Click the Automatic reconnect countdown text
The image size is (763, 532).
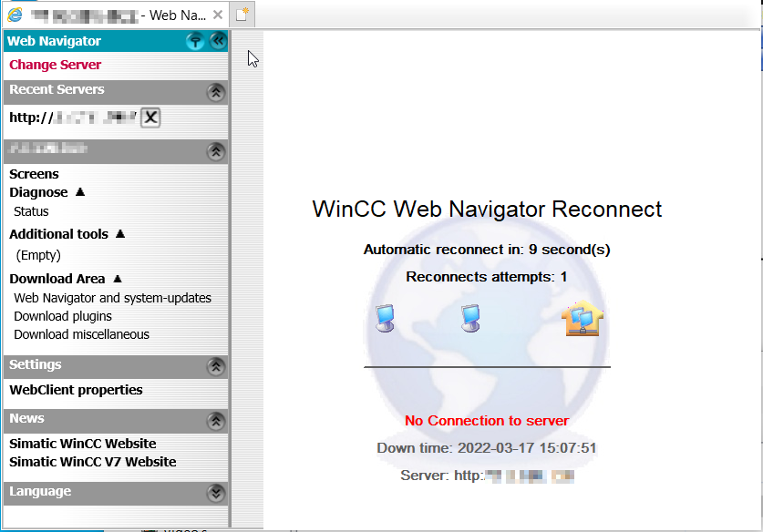(x=487, y=250)
